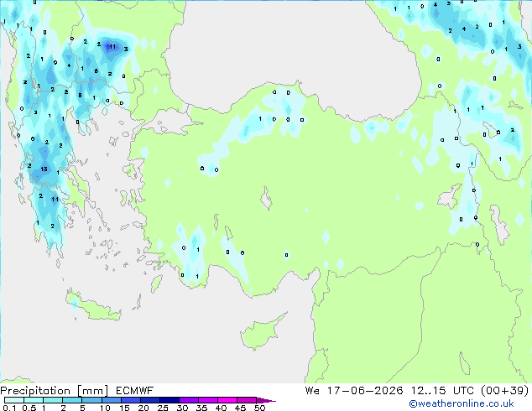The width and height of the screenshot is (532, 411).
Task: Click the '0.1' legend scale label
Action: [9, 408]
